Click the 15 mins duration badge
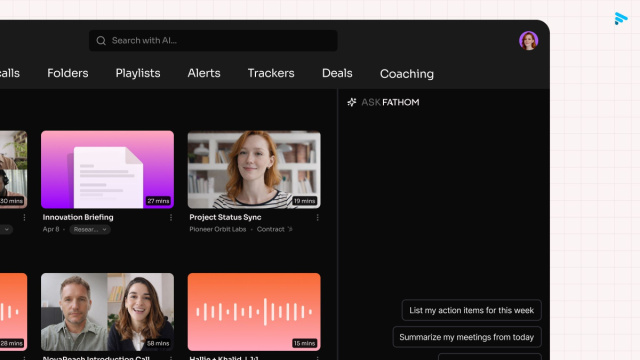 (304, 343)
